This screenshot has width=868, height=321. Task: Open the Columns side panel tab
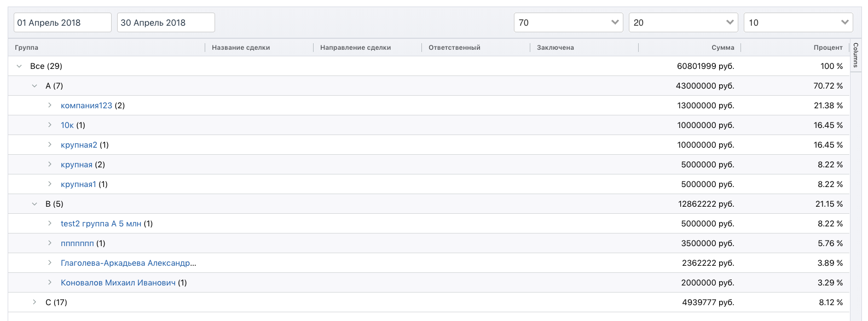tap(855, 55)
